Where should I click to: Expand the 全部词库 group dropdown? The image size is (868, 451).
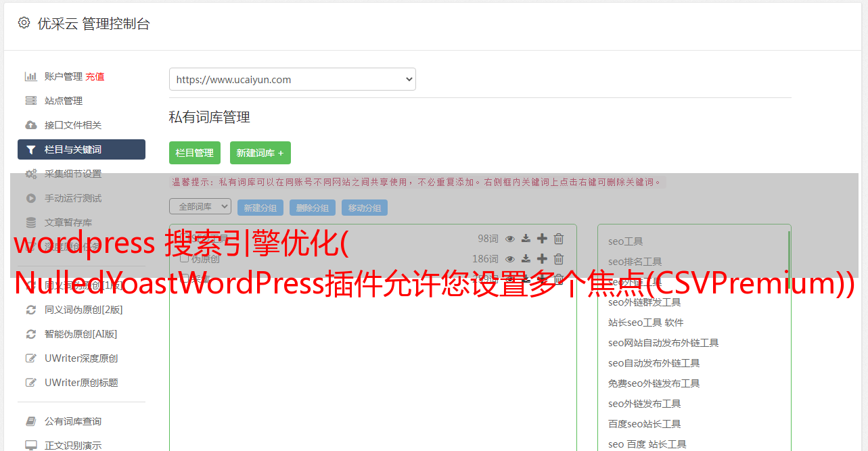pos(200,206)
